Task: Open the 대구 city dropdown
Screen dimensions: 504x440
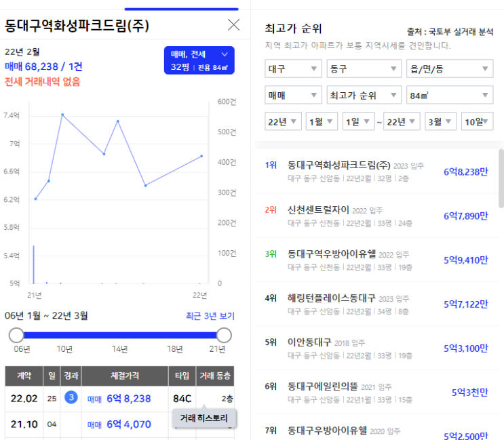Action: (293, 68)
